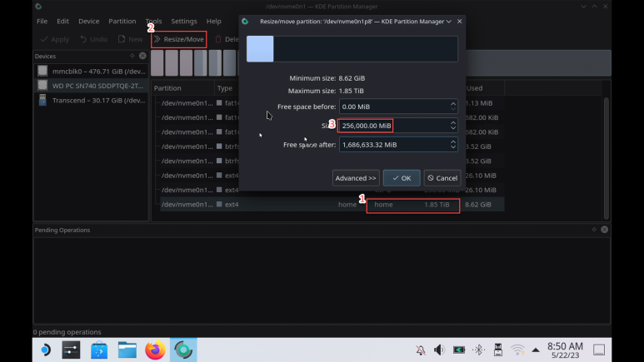Open Dolphin file manager from taskbar

click(127, 350)
